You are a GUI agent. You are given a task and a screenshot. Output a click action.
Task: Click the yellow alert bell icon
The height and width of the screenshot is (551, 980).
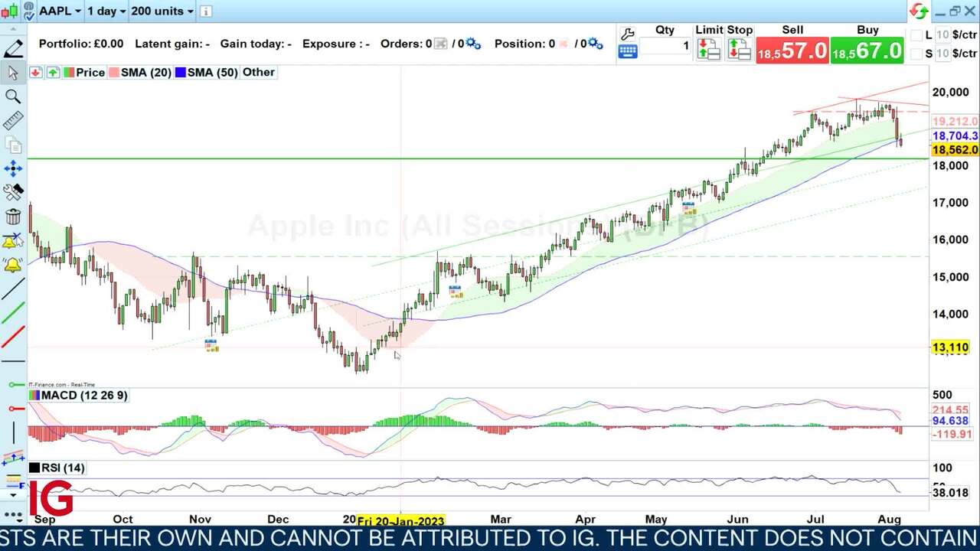coord(13,266)
